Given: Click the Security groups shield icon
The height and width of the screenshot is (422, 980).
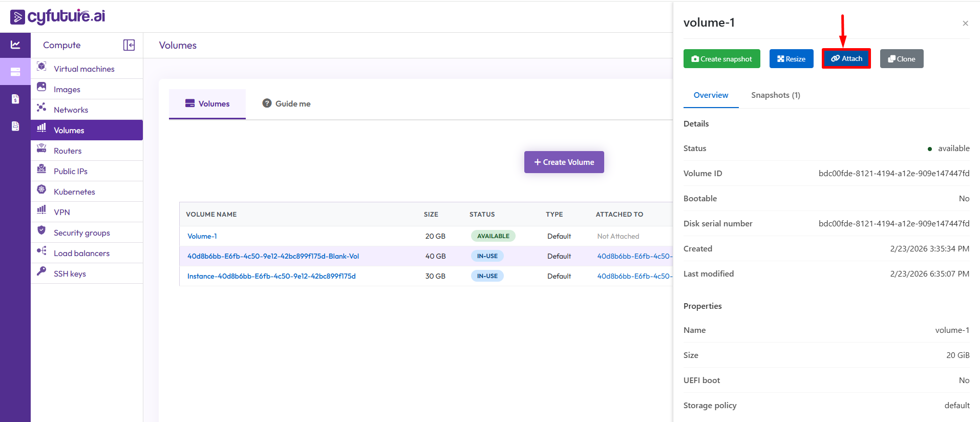Looking at the screenshot, I should 41,230.
